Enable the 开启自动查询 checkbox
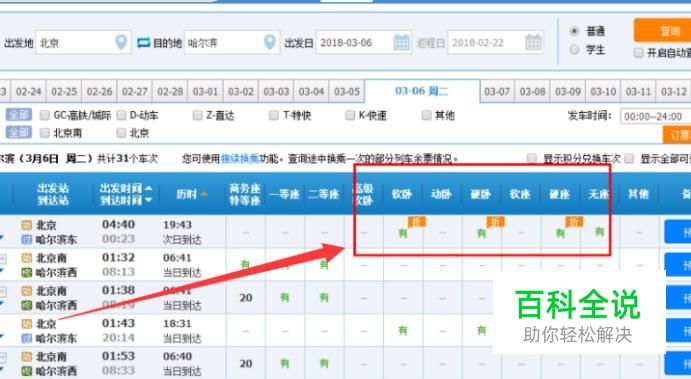 [638, 53]
